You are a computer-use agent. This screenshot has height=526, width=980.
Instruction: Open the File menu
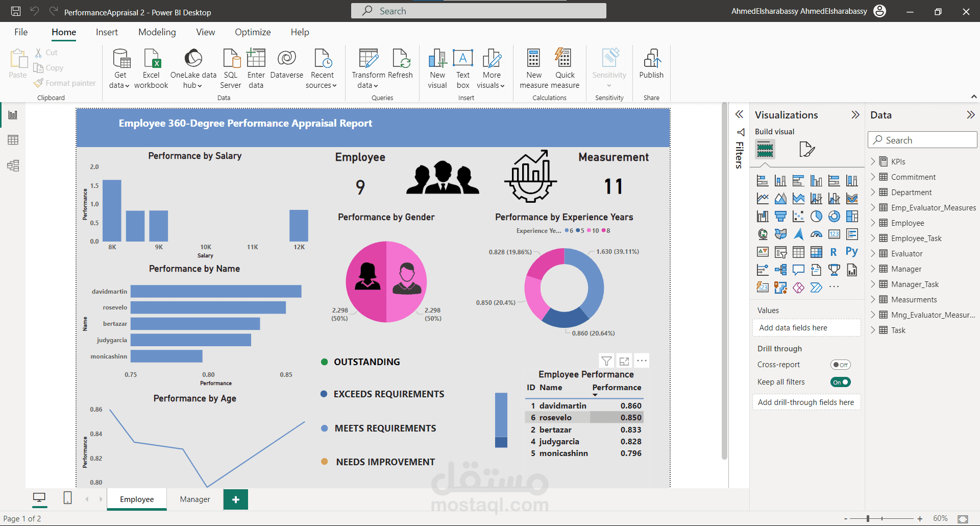(x=21, y=32)
